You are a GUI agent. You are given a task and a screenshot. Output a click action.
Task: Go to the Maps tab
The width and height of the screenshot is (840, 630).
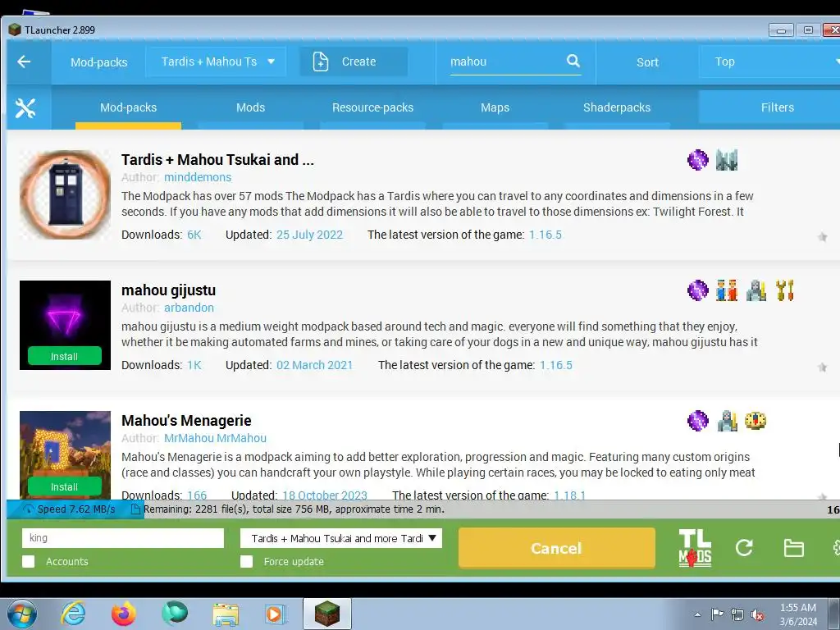[x=495, y=107]
